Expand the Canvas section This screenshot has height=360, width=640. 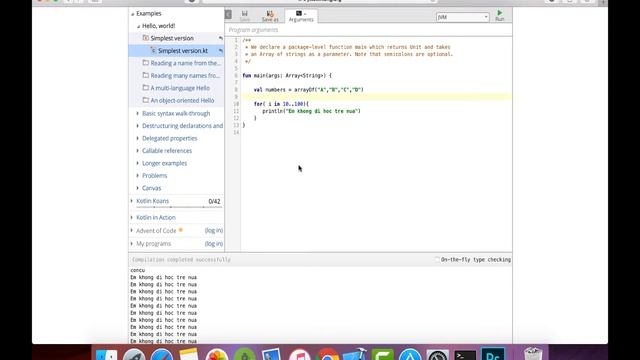pyautogui.click(x=138, y=188)
